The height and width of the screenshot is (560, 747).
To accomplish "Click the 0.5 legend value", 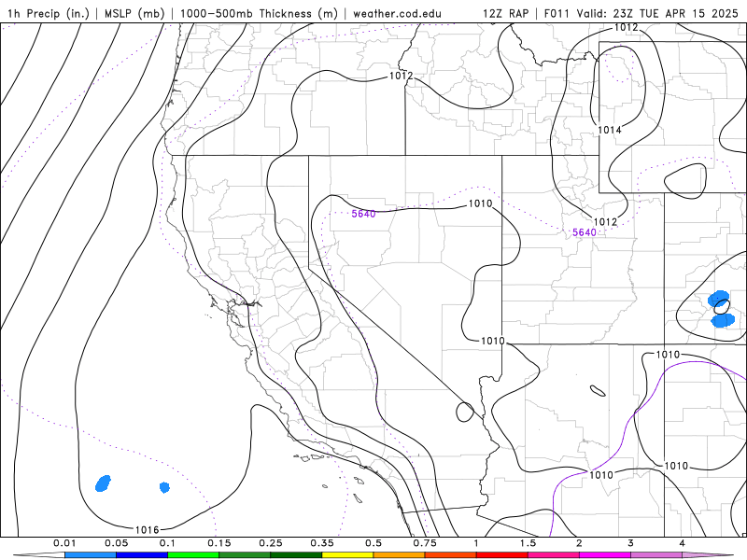I will [x=373, y=543].
